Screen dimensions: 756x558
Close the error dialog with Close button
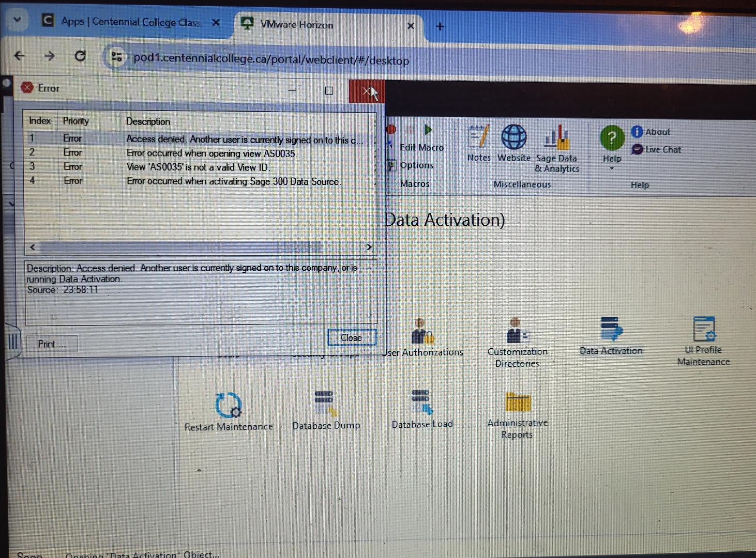[351, 337]
